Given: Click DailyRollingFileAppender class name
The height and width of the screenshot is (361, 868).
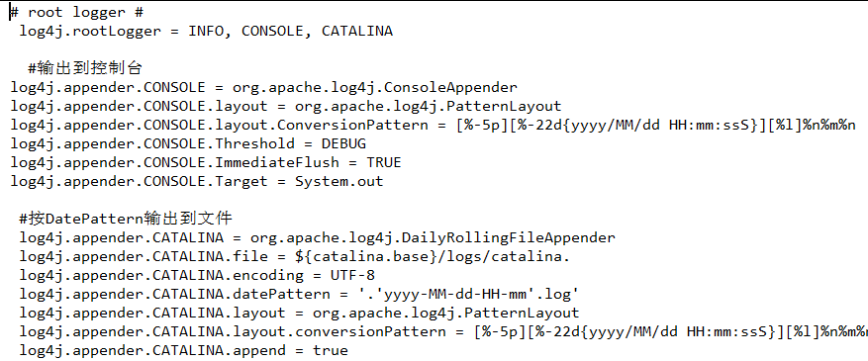Looking at the screenshot, I should point(433,237).
